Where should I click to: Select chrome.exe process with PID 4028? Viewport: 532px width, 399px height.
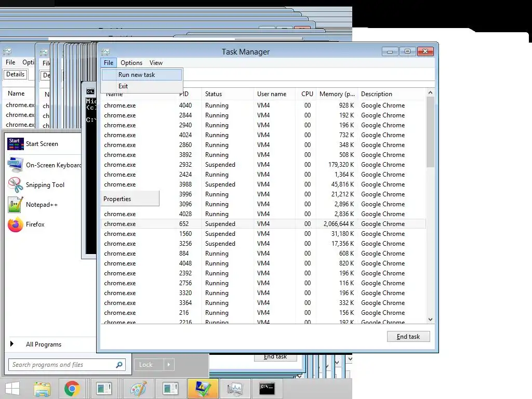coord(263,214)
